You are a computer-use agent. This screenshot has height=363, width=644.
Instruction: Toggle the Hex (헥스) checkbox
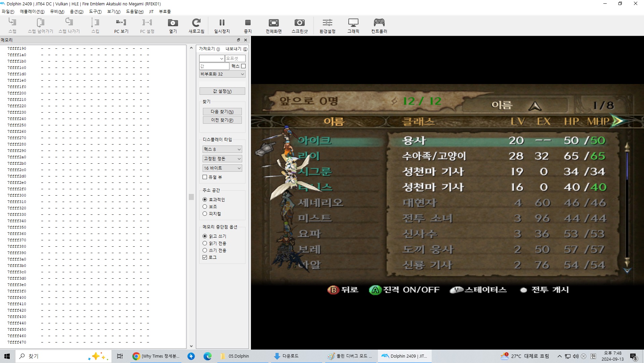(243, 66)
